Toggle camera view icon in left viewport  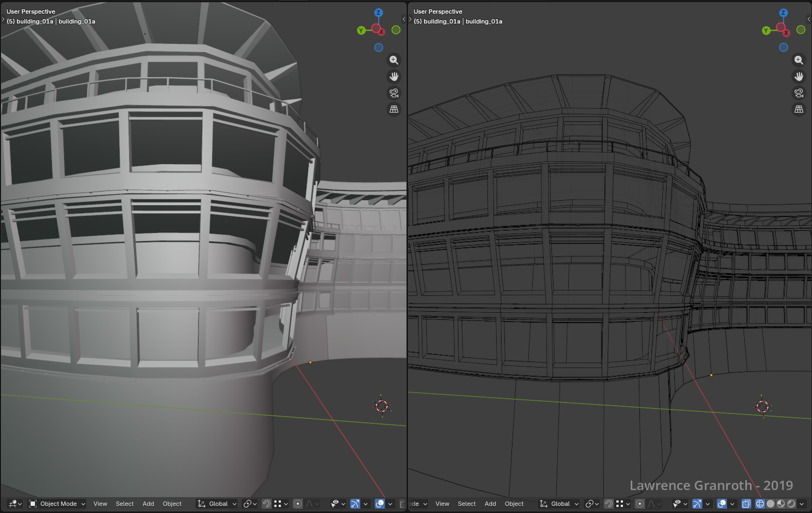pyautogui.click(x=393, y=93)
